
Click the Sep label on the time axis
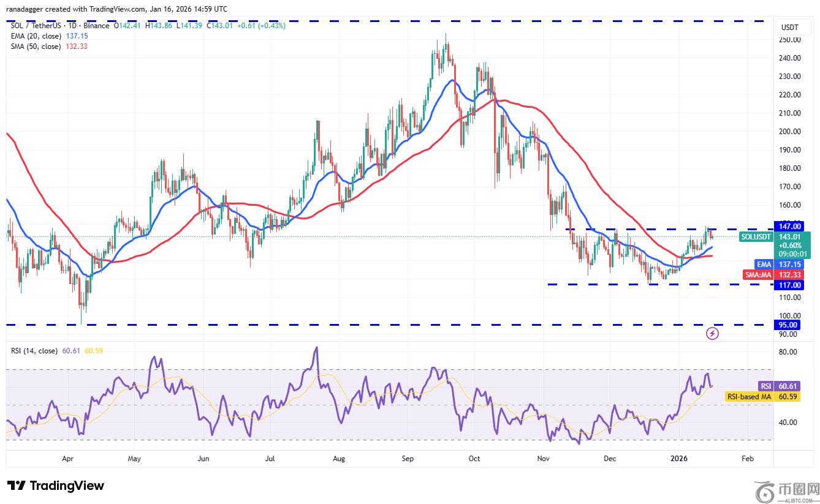click(409, 457)
